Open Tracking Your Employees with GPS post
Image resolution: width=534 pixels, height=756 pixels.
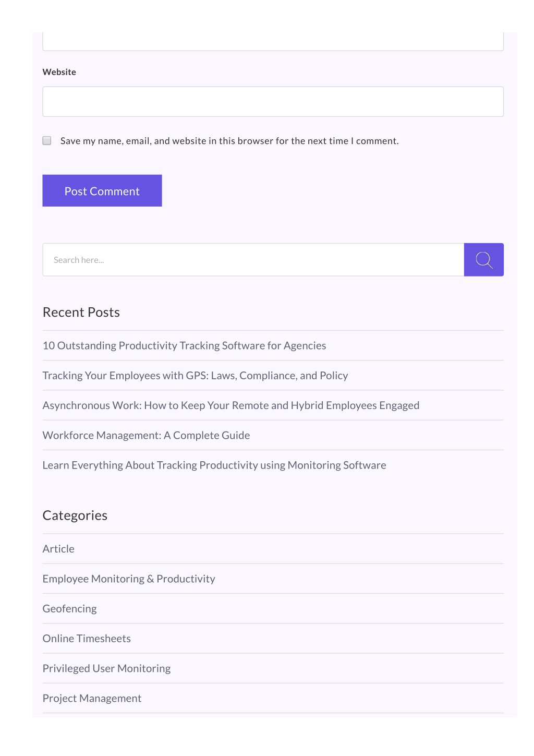(195, 376)
